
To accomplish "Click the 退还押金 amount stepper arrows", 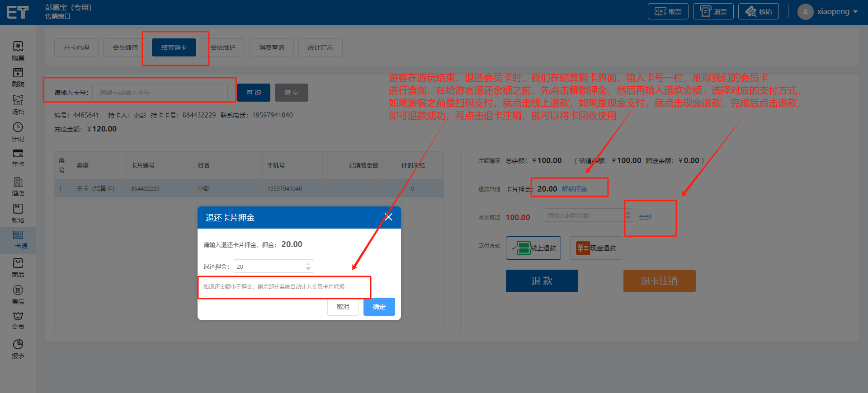I will 308,267.
